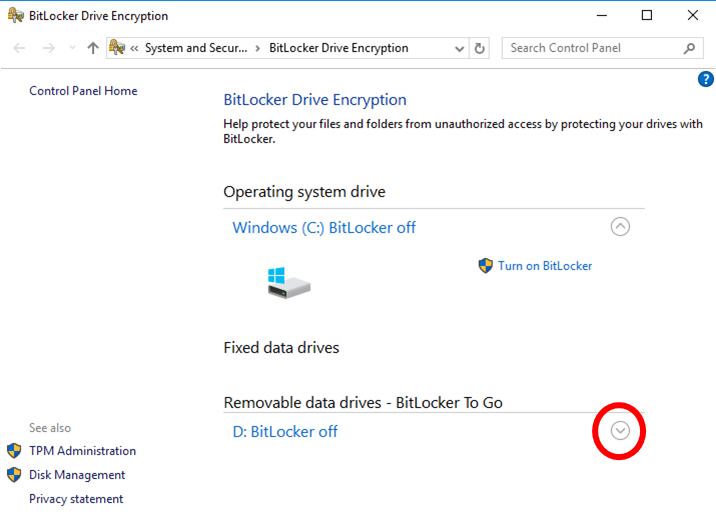Click the search magnifier icon
This screenshot has width=716, height=526.
click(x=689, y=48)
